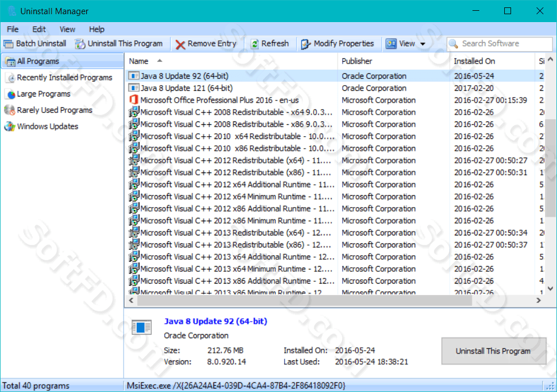Click icon of Visual C++ 2008 x64 row
The width and height of the screenshot is (557, 392).
tap(133, 112)
